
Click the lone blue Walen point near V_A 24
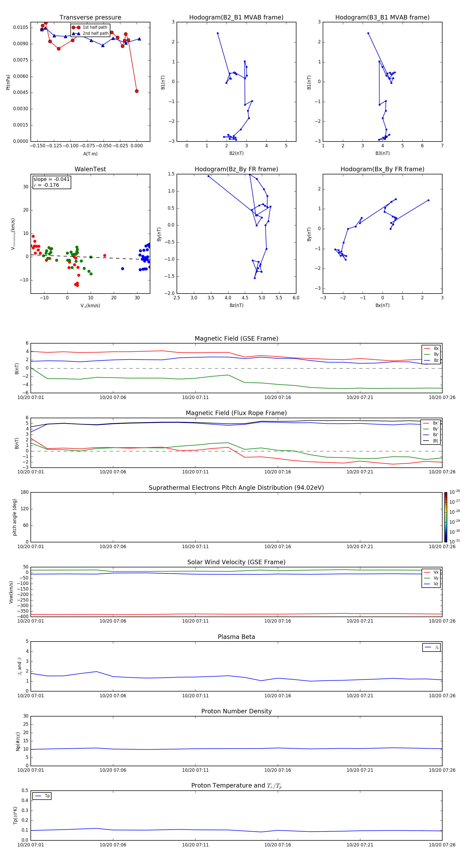point(122,269)
